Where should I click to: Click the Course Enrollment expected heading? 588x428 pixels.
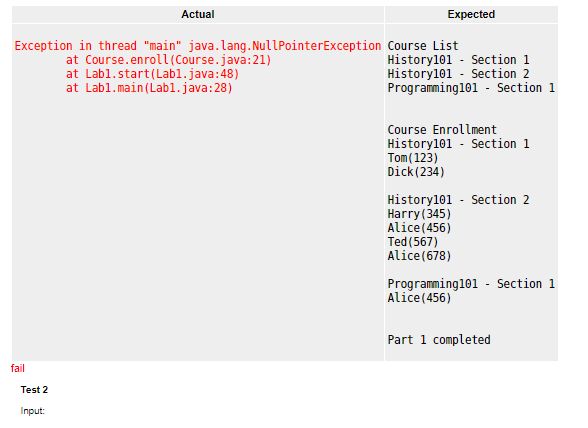click(x=442, y=130)
